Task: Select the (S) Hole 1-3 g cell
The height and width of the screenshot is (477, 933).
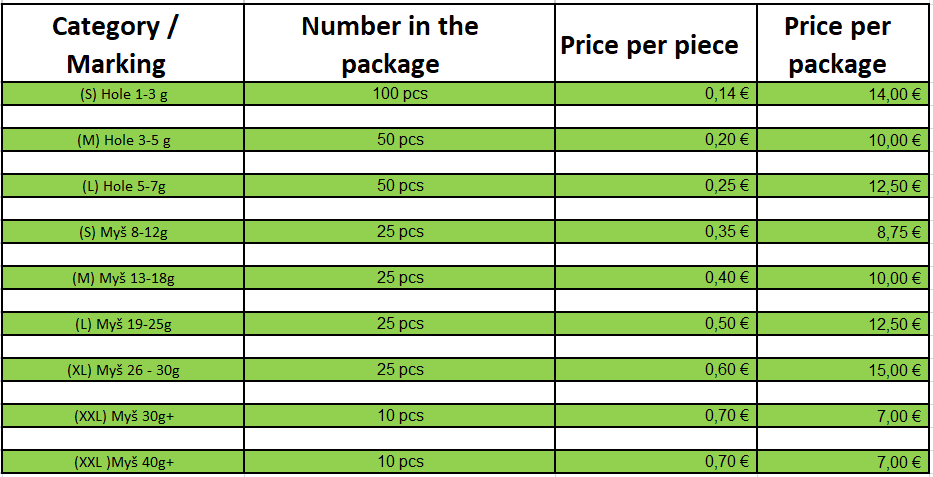Action: pos(123,94)
